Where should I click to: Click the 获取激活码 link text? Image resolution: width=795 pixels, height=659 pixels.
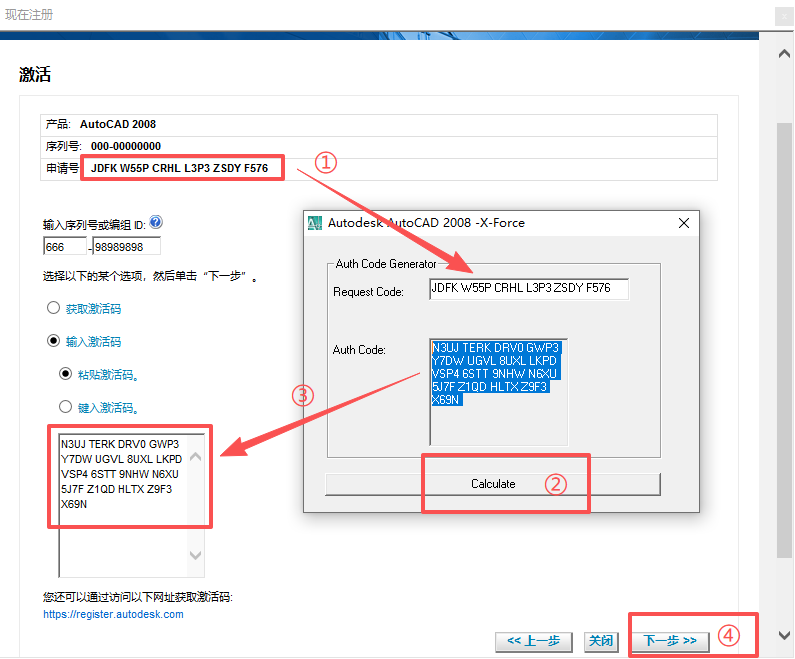pyautogui.click(x=93, y=309)
